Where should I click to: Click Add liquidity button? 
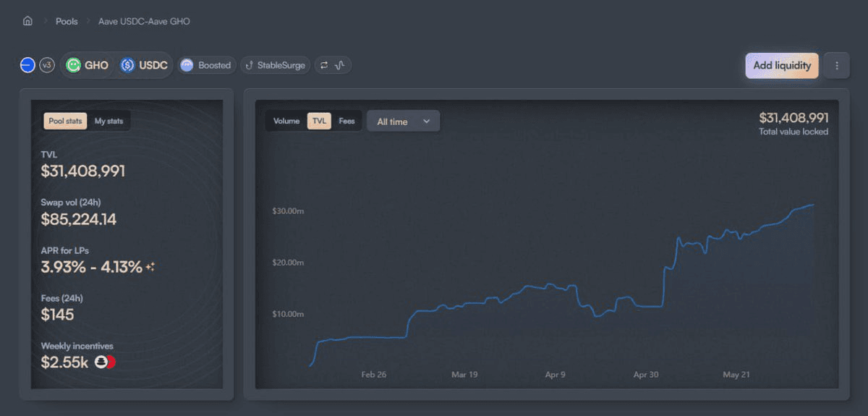782,65
